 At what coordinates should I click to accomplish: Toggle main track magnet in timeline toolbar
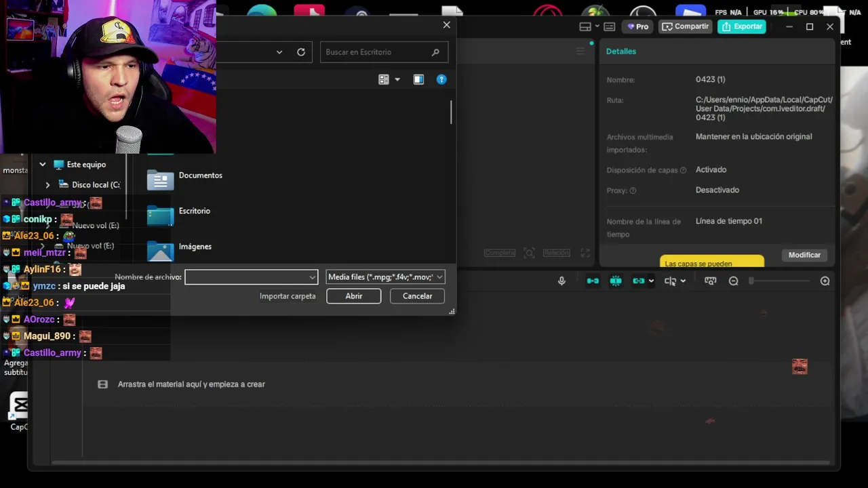593,281
